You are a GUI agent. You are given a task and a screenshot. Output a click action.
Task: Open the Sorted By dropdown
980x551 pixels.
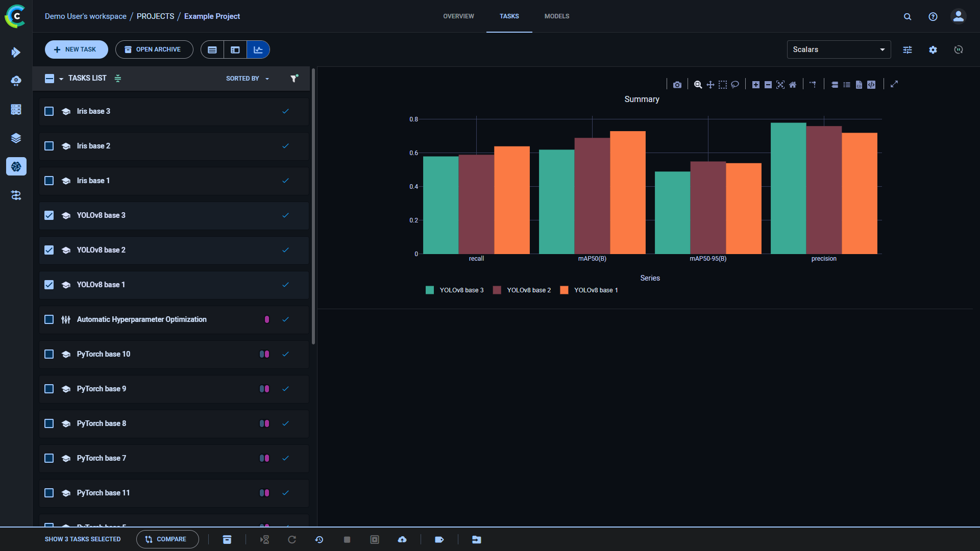click(x=248, y=79)
